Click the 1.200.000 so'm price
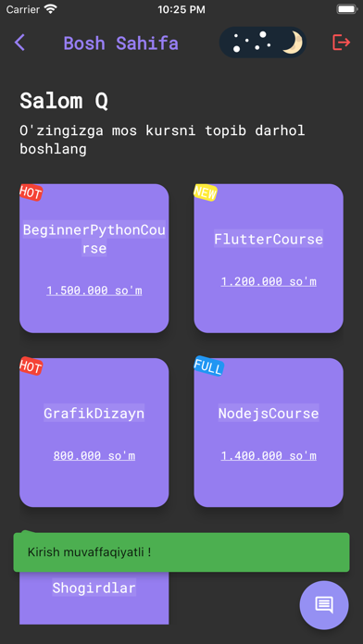 pos(269,281)
